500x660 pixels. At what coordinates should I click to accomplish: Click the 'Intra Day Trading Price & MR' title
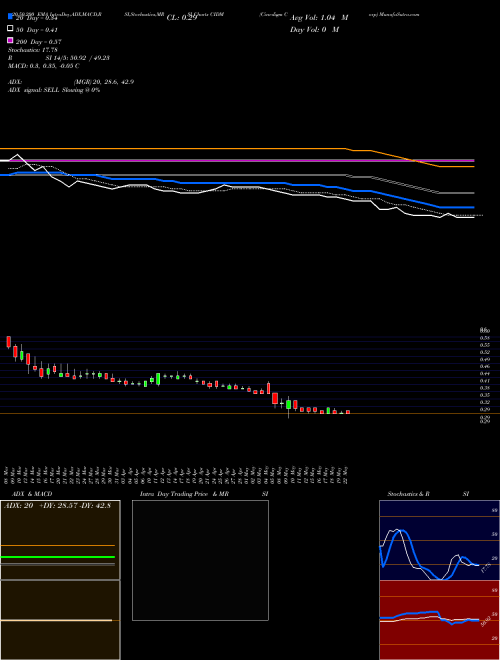(x=184, y=494)
